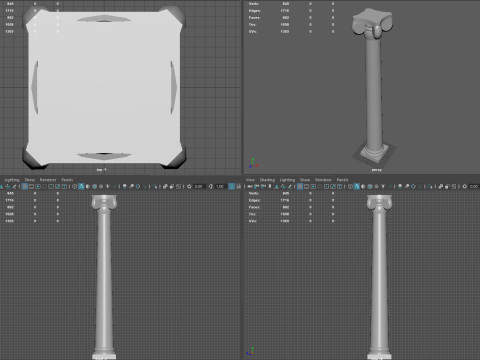This screenshot has height=360, width=480.
Task: Click wireframe on shaded icon in bottom-left viewport
Action: (x=94, y=187)
